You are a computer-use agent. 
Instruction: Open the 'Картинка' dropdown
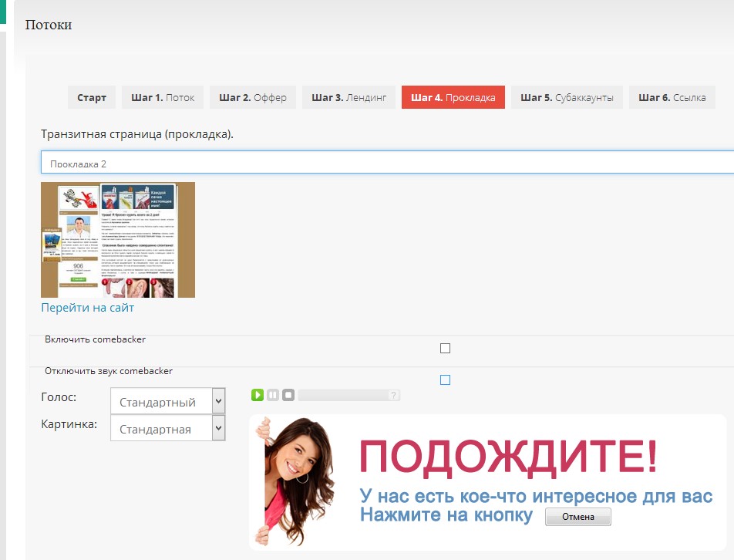pyautogui.click(x=167, y=428)
